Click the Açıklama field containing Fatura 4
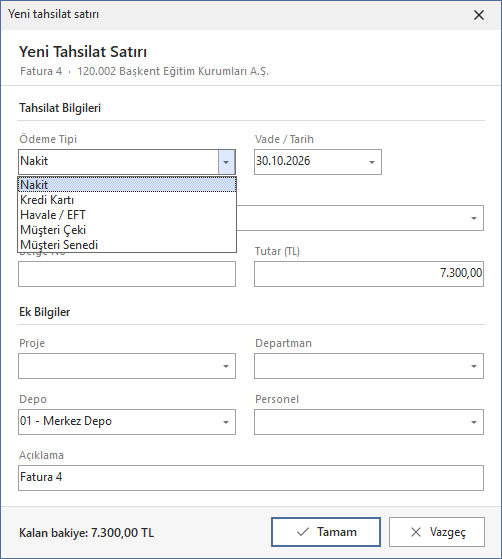The image size is (502, 559). [x=251, y=478]
